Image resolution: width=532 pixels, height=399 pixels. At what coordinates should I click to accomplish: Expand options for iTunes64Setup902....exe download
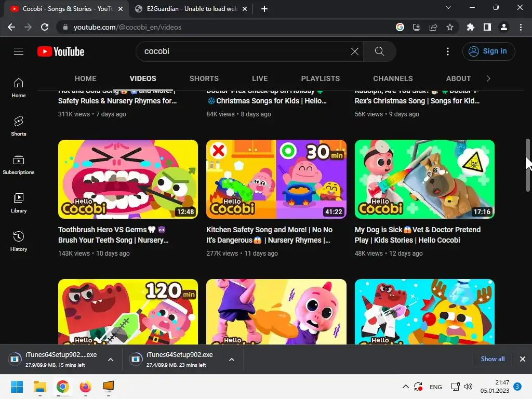pos(111,360)
